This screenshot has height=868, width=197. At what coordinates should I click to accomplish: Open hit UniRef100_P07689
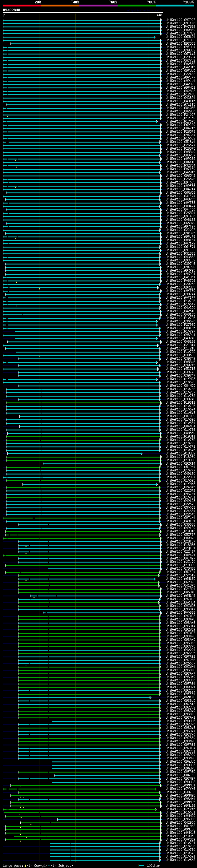tap(180, 26)
